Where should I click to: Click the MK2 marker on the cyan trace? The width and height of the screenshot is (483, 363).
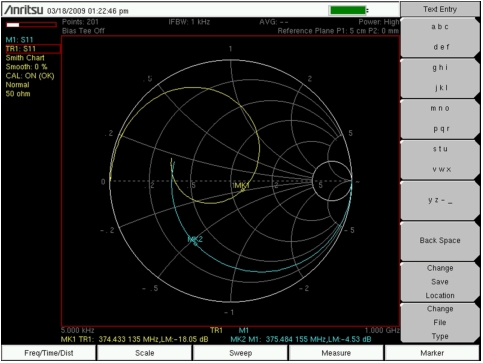click(x=195, y=240)
